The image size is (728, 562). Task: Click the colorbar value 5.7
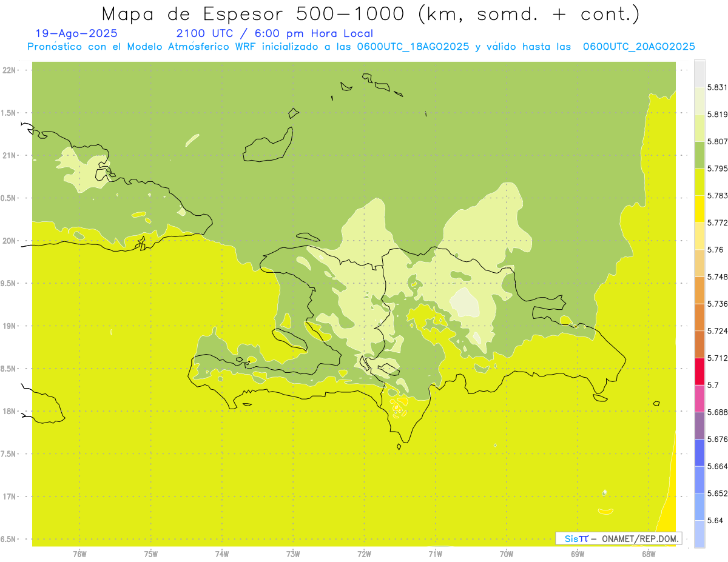tap(713, 385)
